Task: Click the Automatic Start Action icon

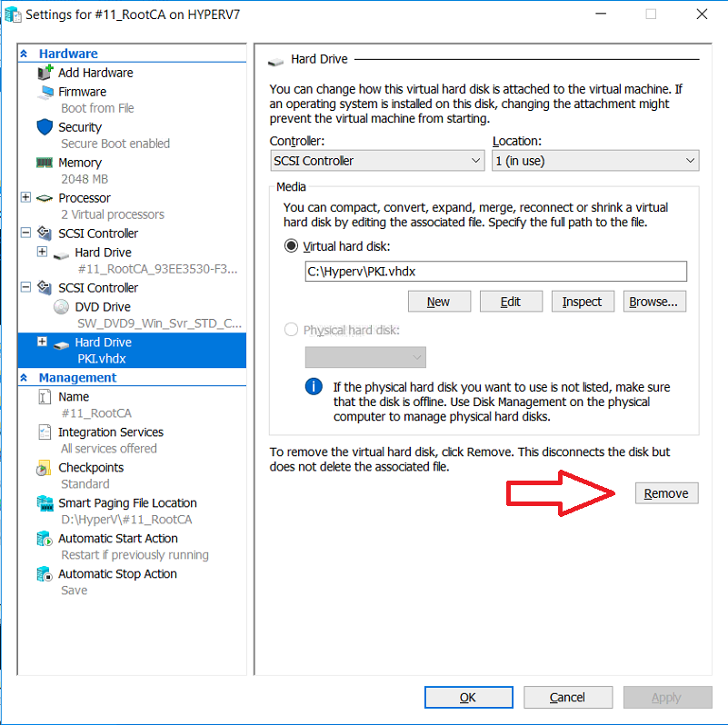Action: (x=45, y=539)
